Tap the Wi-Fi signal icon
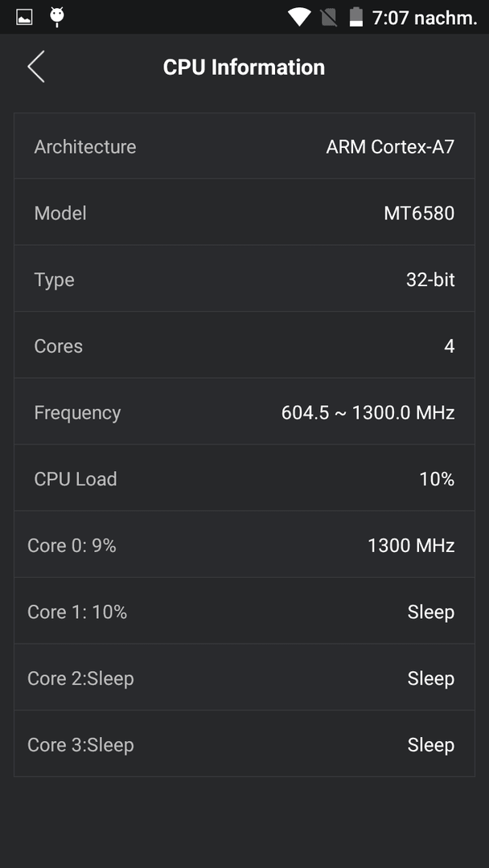This screenshot has height=868, width=489. click(299, 17)
